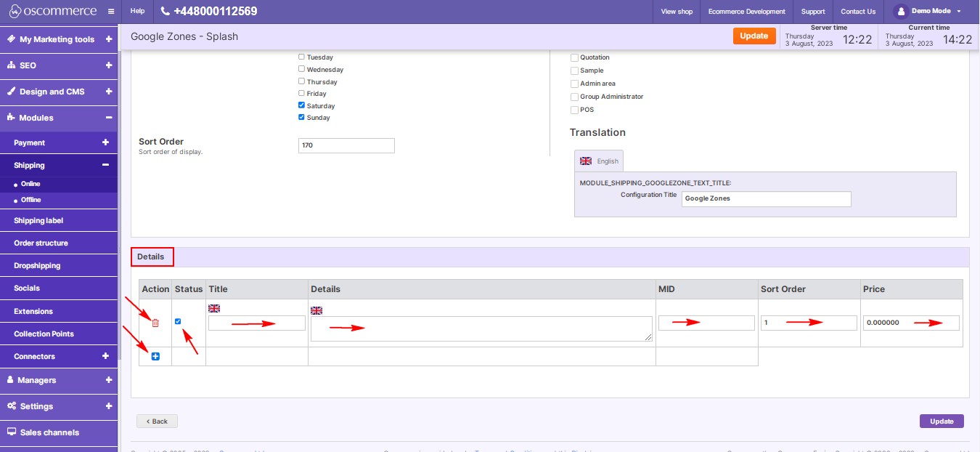Image resolution: width=980 pixels, height=452 pixels.
Task: Open the Support link
Action: 813,12
